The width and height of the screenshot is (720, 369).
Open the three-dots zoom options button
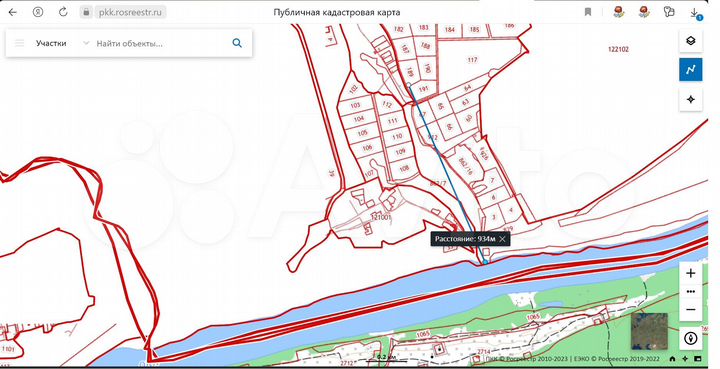691,291
